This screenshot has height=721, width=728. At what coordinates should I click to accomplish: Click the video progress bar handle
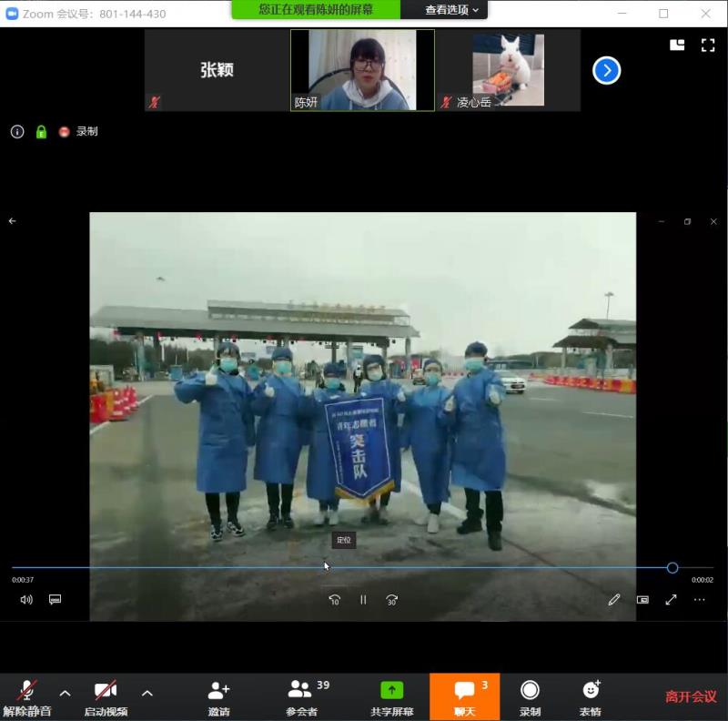click(672, 567)
